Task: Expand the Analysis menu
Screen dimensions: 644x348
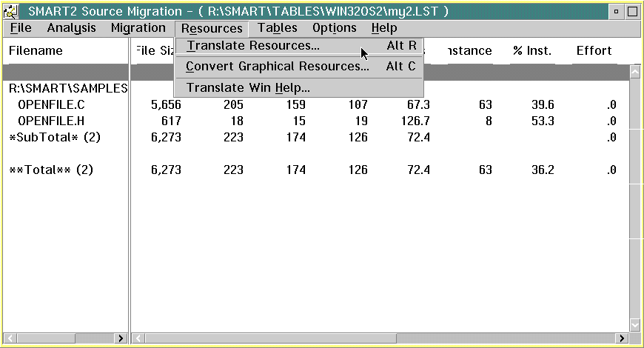Action: click(x=71, y=28)
